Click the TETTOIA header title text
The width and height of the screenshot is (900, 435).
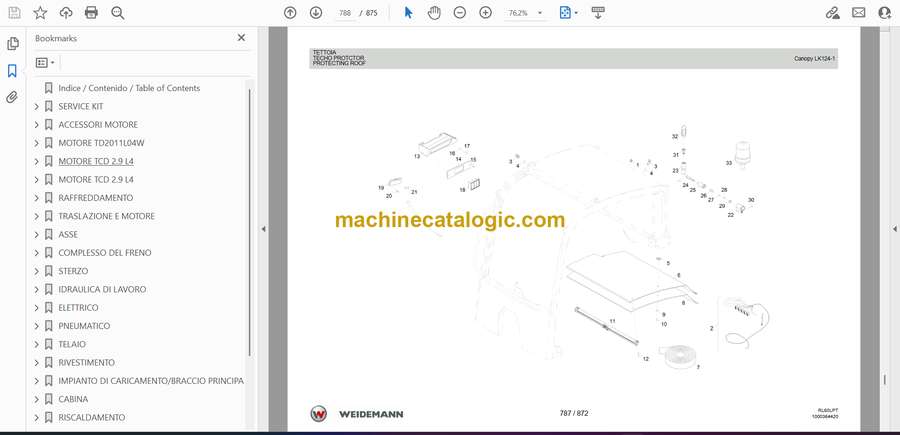click(325, 52)
